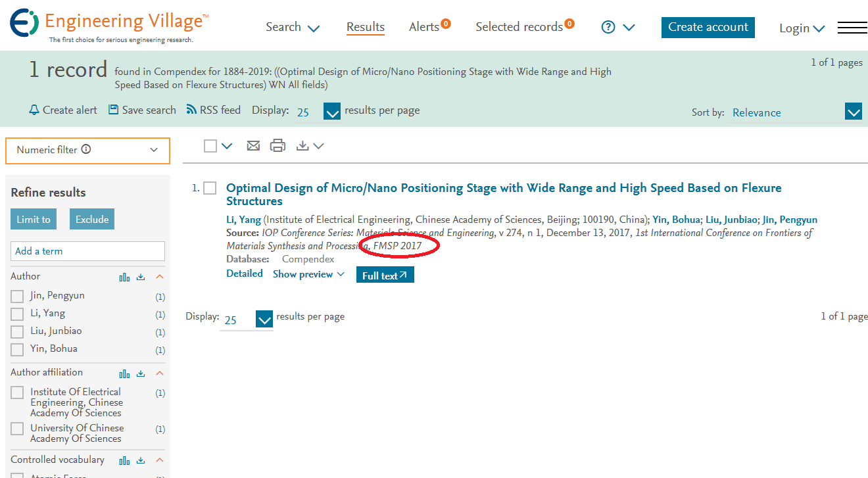Select the checkbox for record 1
The image size is (868, 478).
tap(210, 189)
